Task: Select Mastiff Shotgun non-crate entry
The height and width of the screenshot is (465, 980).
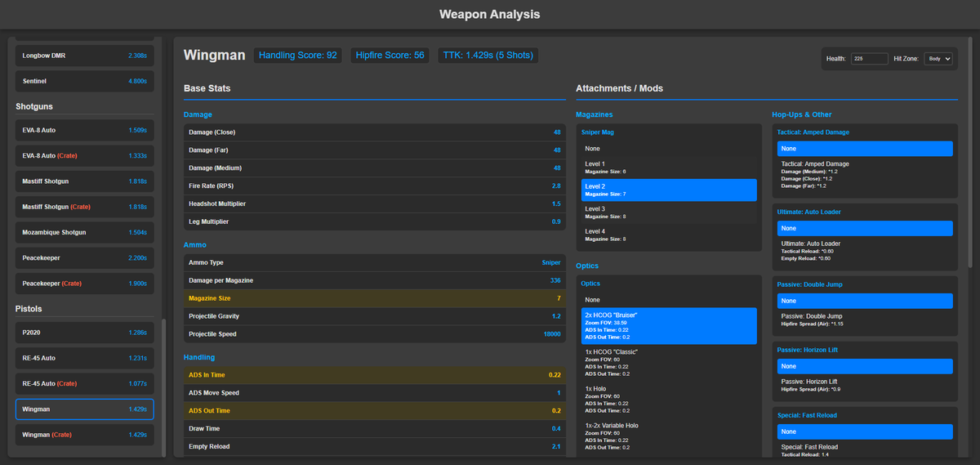Action: pyautogui.click(x=84, y=181)
